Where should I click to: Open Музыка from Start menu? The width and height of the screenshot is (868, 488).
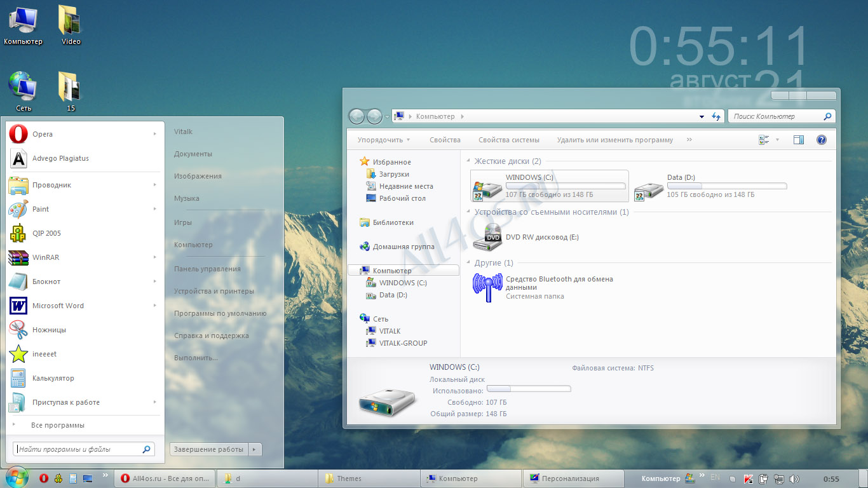(x=187, y=198)
